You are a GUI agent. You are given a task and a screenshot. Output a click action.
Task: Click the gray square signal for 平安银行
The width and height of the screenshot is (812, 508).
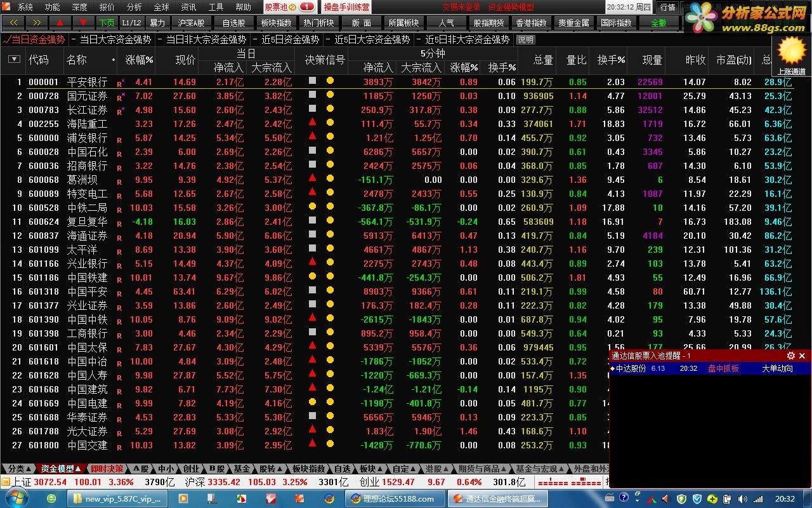pyautogui.click(x=312, y=81)
